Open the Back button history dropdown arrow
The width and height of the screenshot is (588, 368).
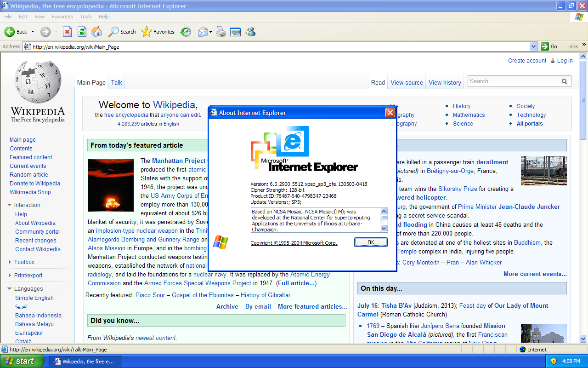point(33,32)
